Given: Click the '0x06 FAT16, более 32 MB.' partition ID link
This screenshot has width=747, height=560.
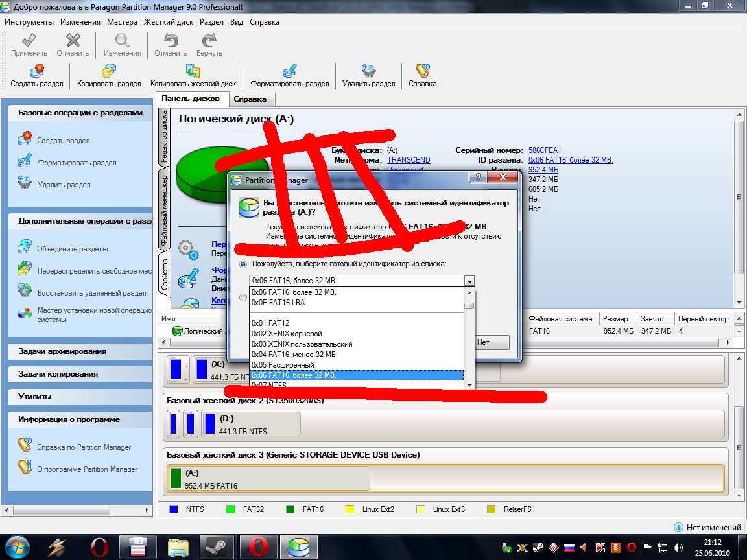Looking at the screenshot, I should (x=570, y=160).
